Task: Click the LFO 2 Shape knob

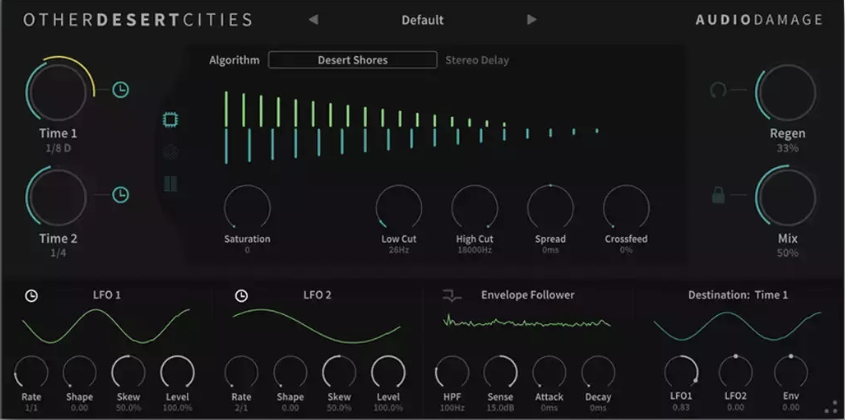Action: click(290, 372)
